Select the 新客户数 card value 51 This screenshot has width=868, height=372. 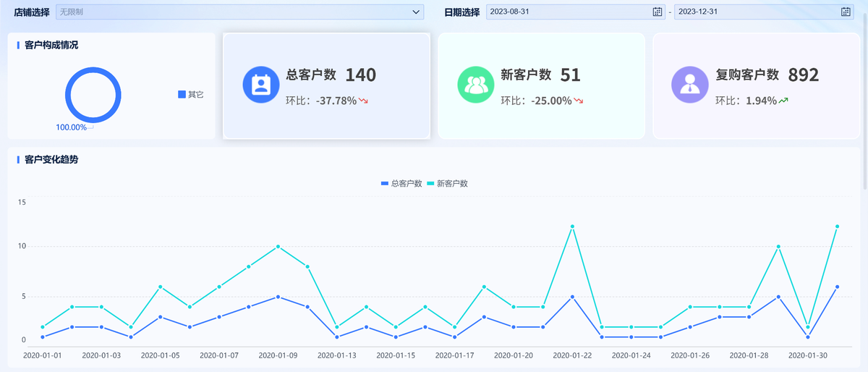click(x=570, y=75)
